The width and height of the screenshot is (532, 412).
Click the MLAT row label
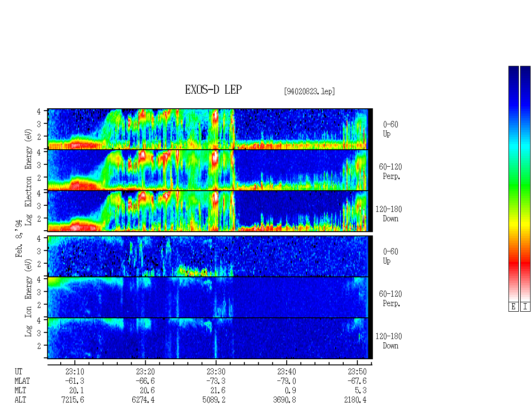pos(22,381)
